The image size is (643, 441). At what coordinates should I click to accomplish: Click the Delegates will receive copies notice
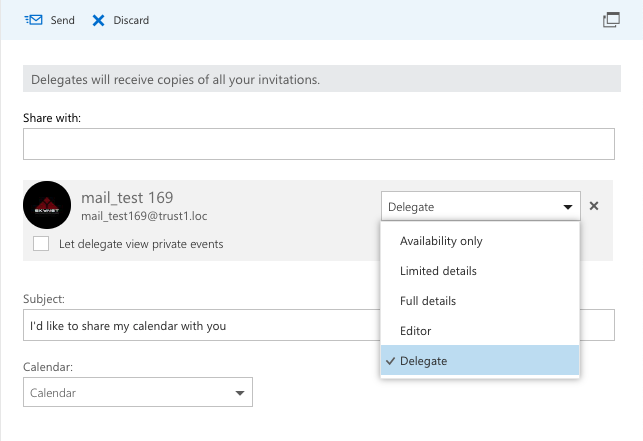coord(322,78)
